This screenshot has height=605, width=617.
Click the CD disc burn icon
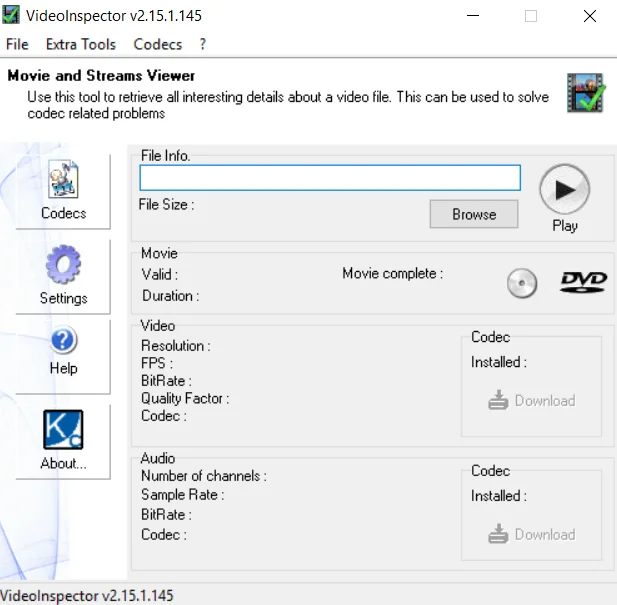(x=522, y=283)
